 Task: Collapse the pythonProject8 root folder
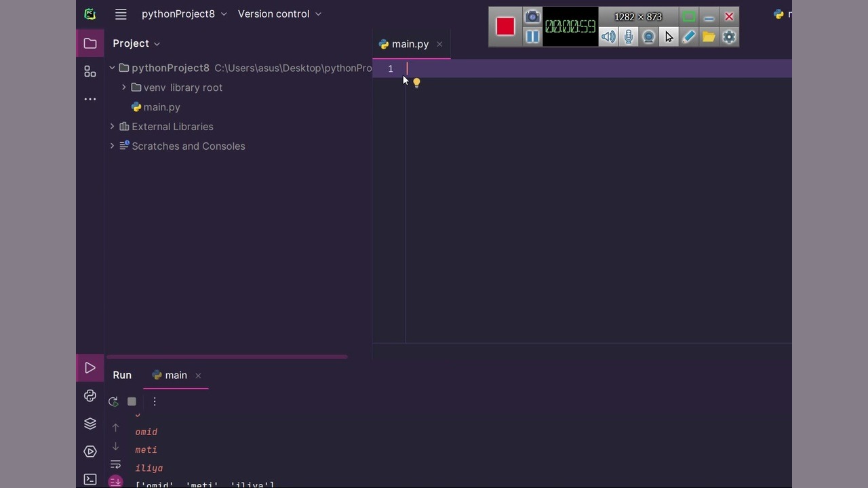tap(113, 68)
